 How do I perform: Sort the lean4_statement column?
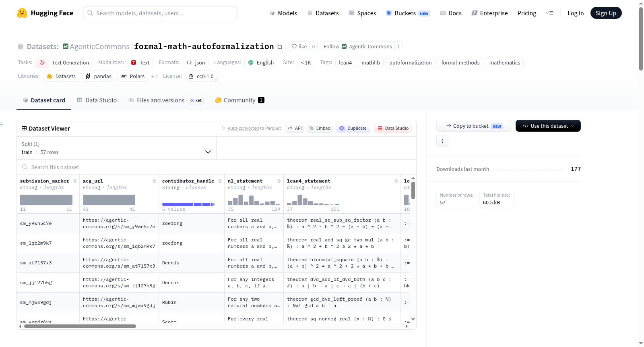click(x=396, y=181)
